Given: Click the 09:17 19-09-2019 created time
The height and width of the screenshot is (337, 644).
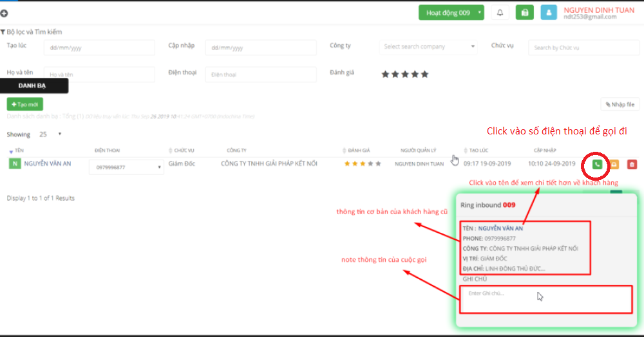Looking at the screenshot, I should [487, 163].
